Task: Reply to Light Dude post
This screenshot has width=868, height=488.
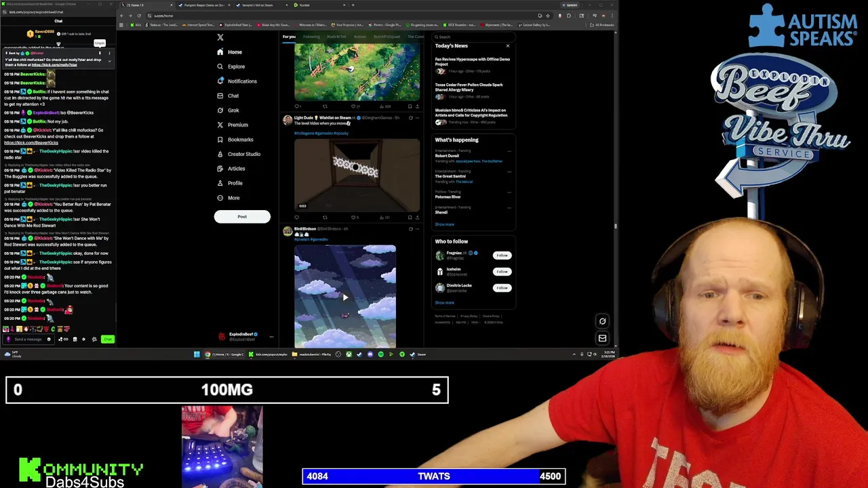Action: (297, 218)
